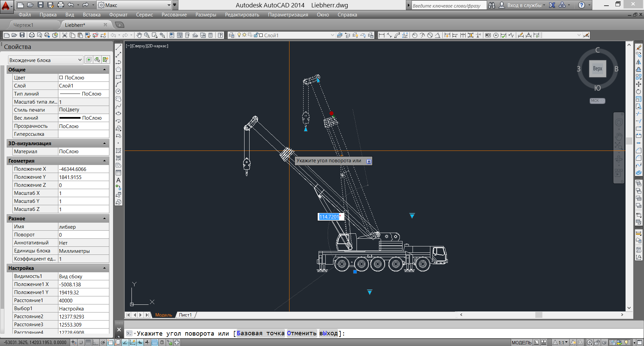Click the Help question mark in toolbar
The width and height of the screenshot is (644, 346).
pyautogui.click(x=220, y=35)
